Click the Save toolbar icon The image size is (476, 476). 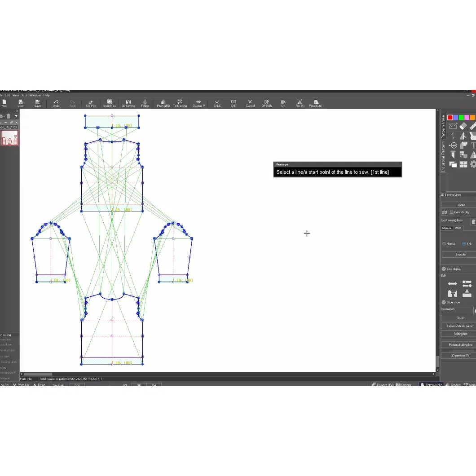coord(38,103)
